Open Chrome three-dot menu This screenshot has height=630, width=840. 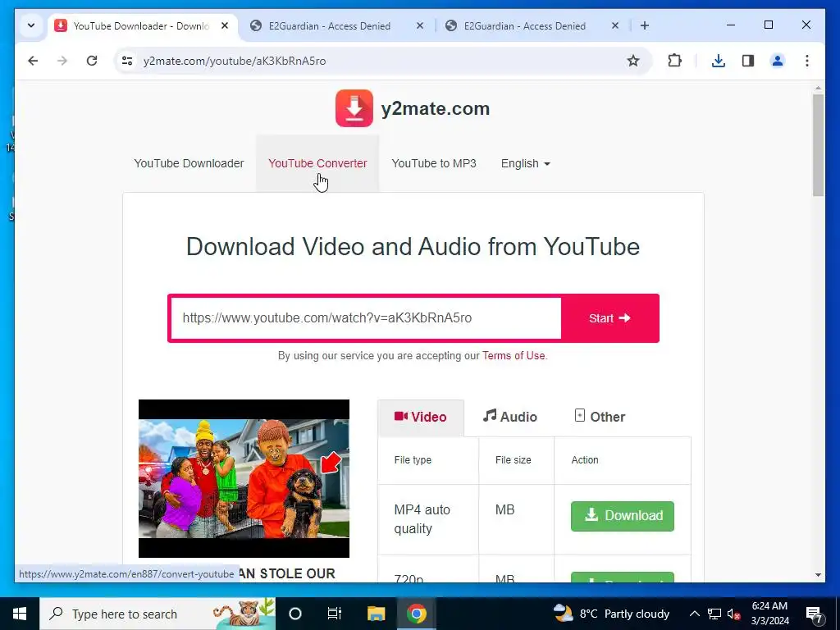pos(807,61)
